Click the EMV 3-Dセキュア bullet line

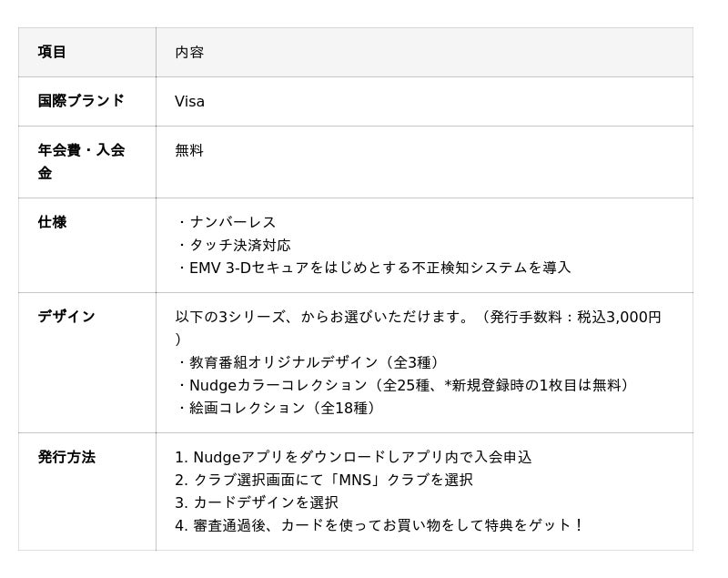pos(379,268)
